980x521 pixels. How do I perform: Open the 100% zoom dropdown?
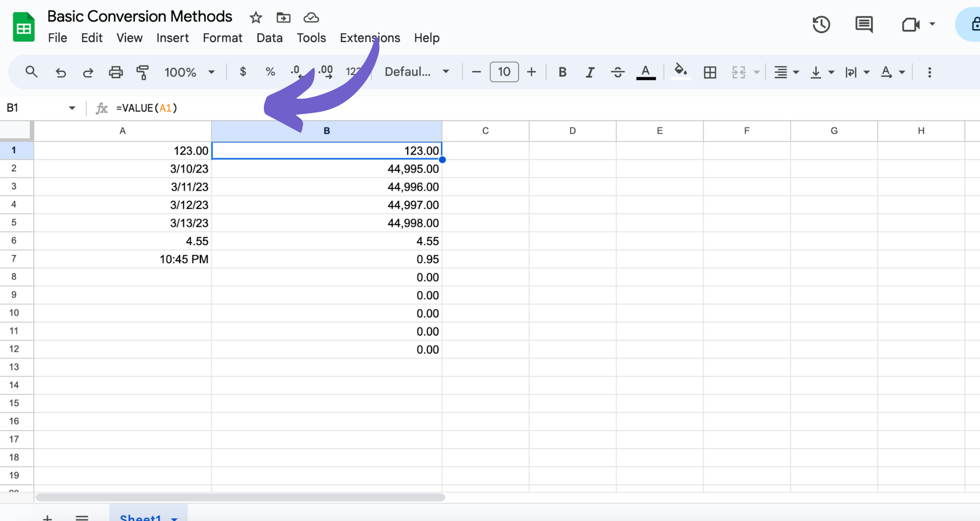tap(189, 72)
